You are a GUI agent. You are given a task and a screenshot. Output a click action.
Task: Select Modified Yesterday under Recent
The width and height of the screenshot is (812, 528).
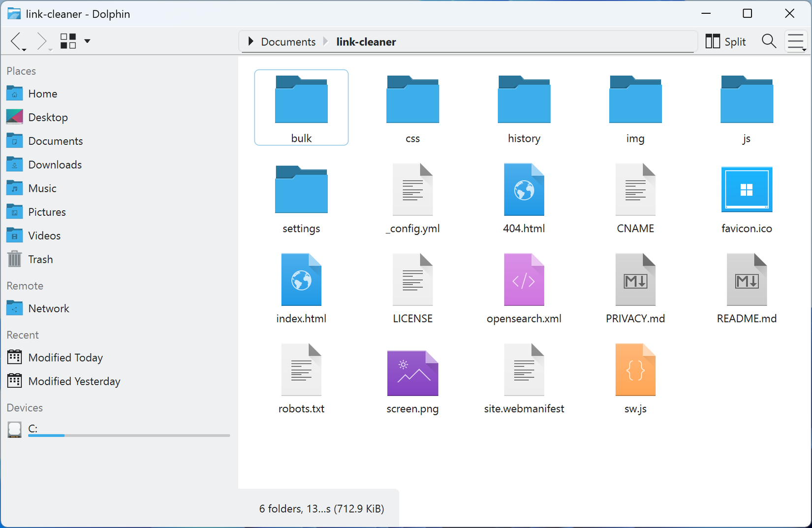(74, 381)
